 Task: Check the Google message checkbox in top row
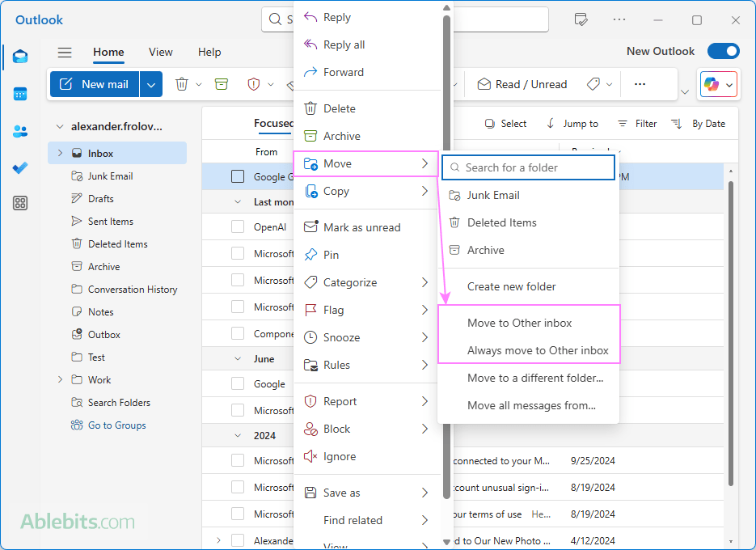tap(238, 176)
